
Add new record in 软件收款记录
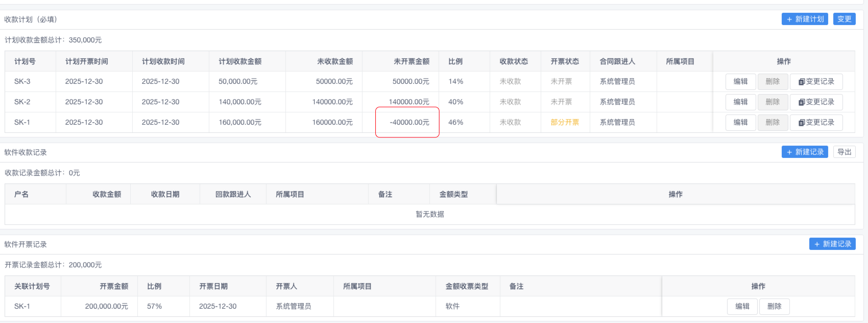[x=804, y=152]
